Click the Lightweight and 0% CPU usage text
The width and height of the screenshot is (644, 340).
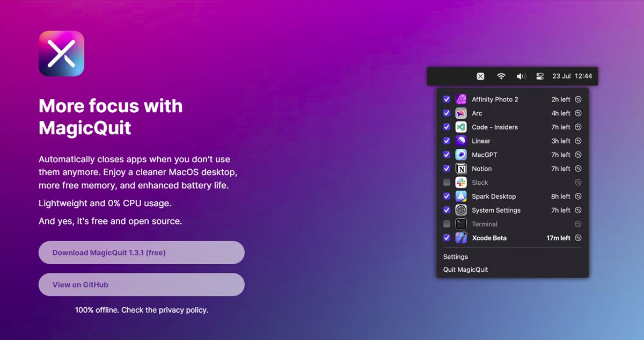point(105,204)
